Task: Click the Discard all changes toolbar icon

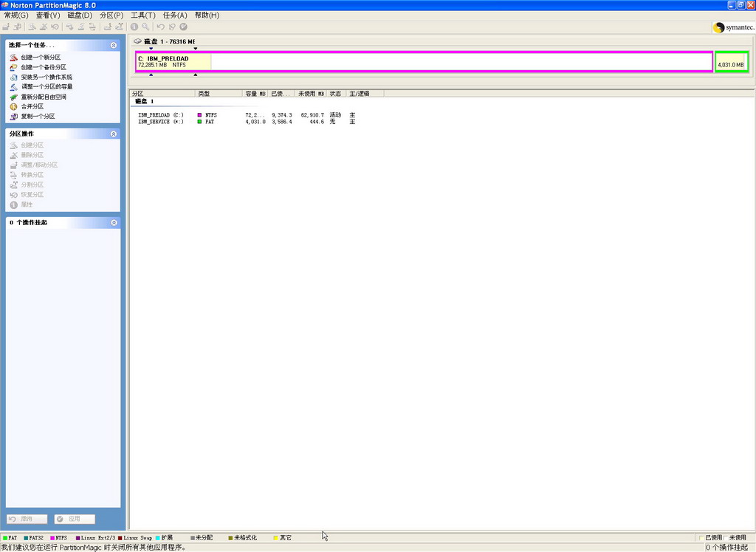Action: point(171,27)
